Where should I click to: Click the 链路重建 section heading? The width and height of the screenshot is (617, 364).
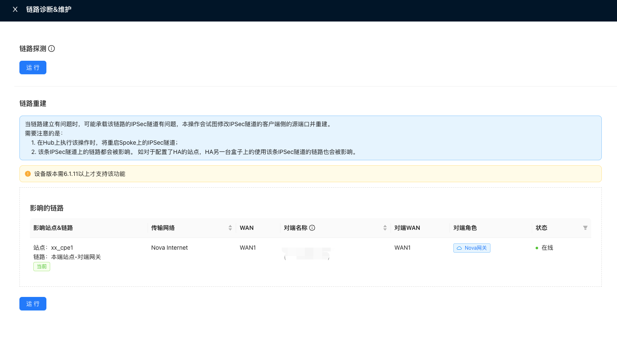[33, 103]
